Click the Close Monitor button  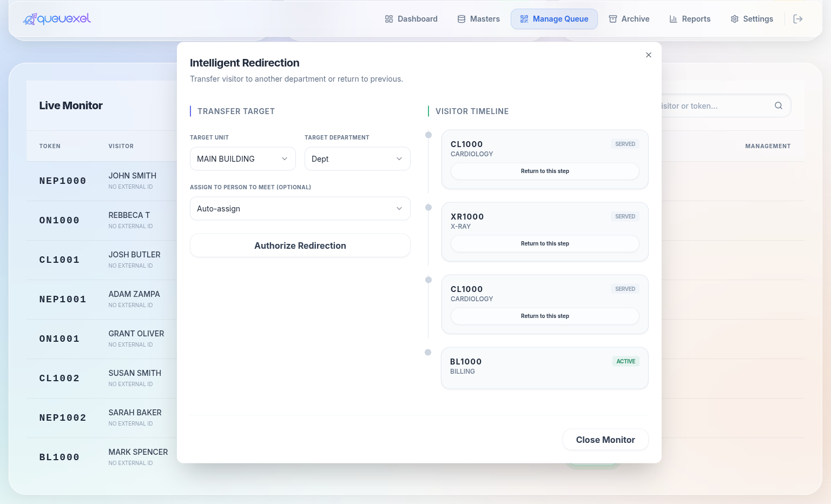pos(605,440)
